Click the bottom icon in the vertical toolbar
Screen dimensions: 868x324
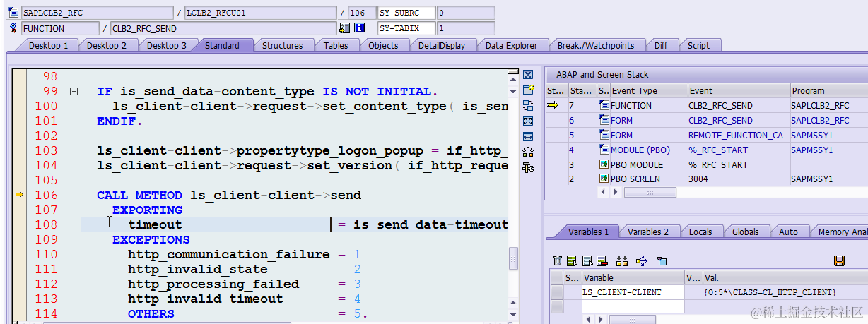[x=527, y=167]
